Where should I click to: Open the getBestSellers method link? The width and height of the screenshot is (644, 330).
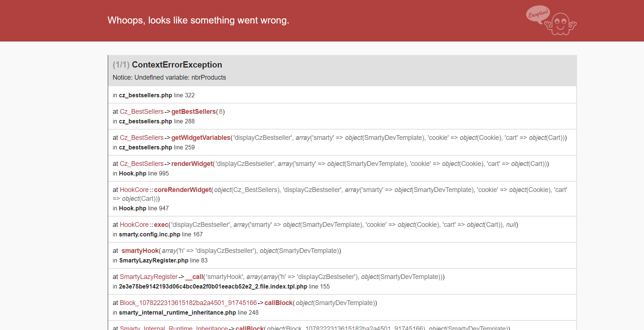coord(194,112)
